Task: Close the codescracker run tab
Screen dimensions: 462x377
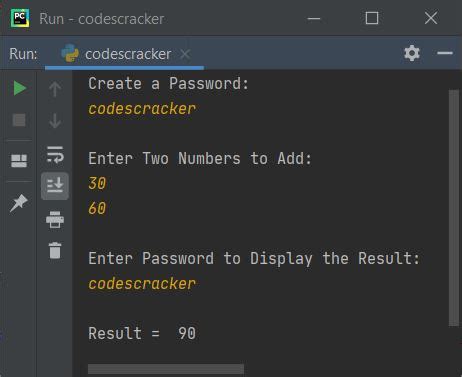Action: 185,54
